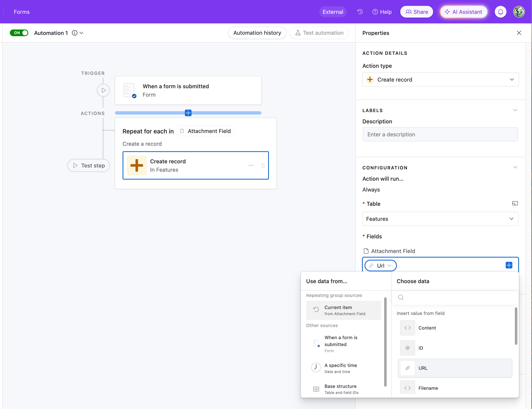532x409 pixels.
Task: Open the Share dialog
Action: 416,12
